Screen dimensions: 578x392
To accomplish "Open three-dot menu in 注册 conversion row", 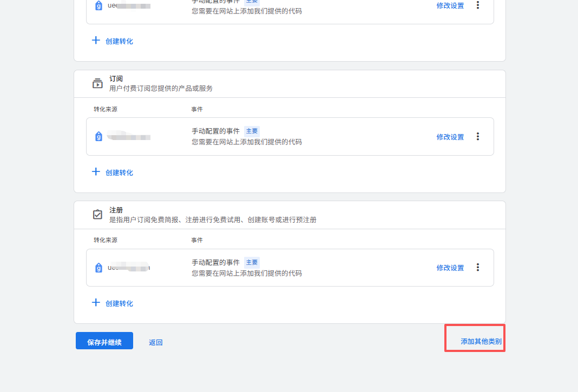I will [477, 267].
